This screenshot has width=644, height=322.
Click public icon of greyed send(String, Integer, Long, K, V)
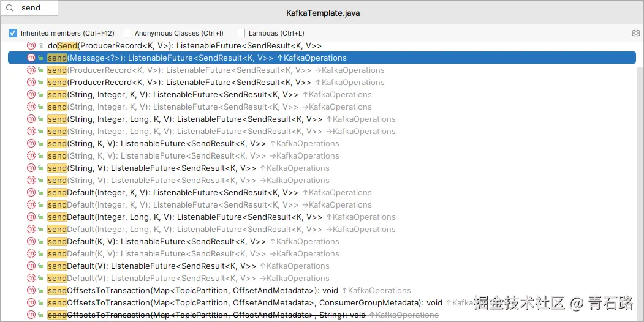point(40,131)
